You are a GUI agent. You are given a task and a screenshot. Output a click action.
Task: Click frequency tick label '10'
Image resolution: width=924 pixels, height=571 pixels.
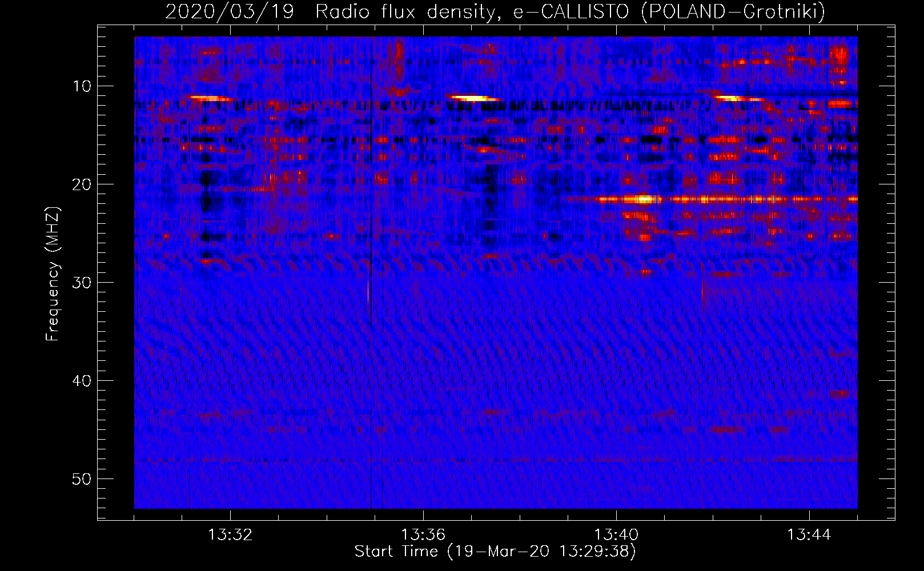click(82, 86)
